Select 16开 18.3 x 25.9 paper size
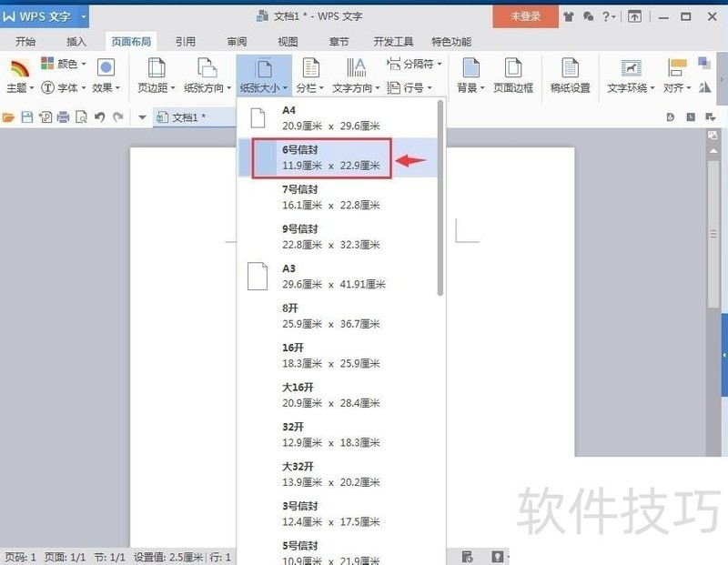The image size is (728, 565). (x=337, y=355)
